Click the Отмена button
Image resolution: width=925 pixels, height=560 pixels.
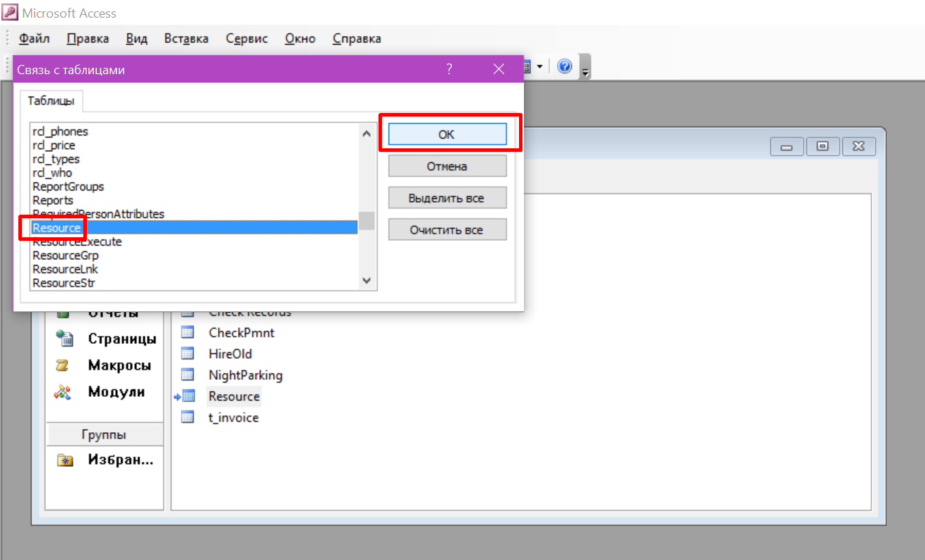[x=447, y=167]
